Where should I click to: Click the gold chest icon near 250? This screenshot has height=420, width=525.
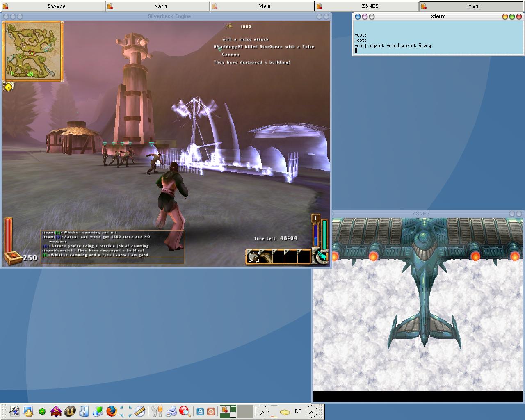[x=12, y=258]
